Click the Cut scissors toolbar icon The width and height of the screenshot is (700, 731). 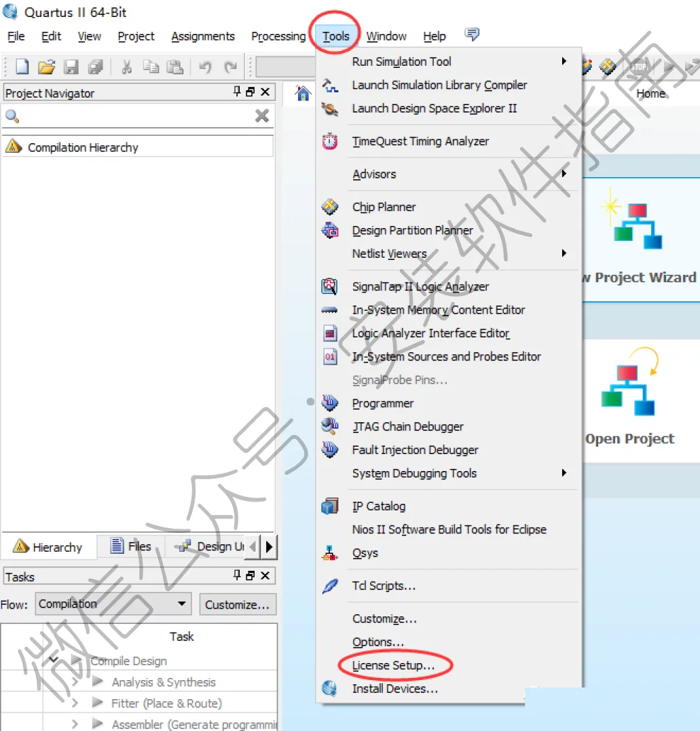126,67
